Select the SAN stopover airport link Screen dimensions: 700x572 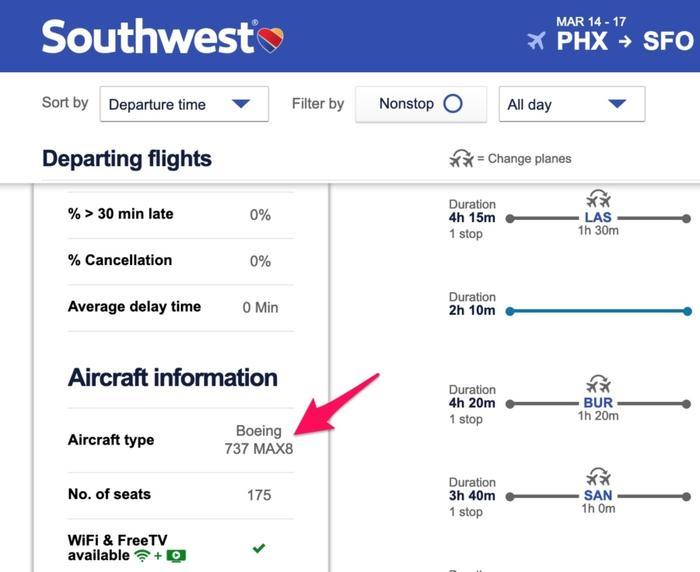coord(598,496)
